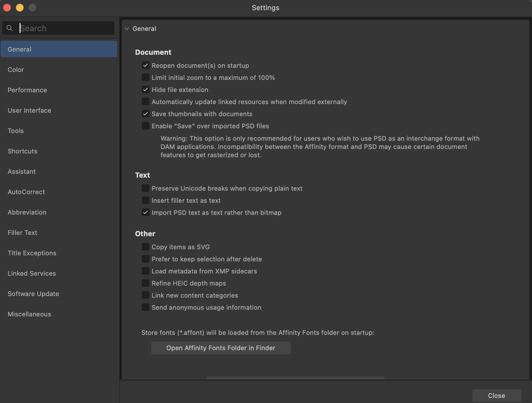The height and width of the screenshot is (403, 532).
Task: Select Miscellaneous in the sidebar
Action: pyautogui.click(x=59, y=314)
